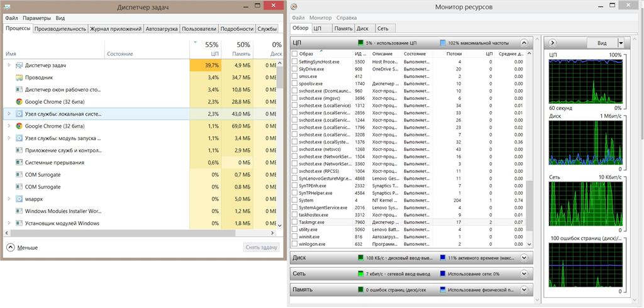
Task: Check the Taskmgr.exe checkbox in Монитор ресурсов
Action: (x=294, y=222)
